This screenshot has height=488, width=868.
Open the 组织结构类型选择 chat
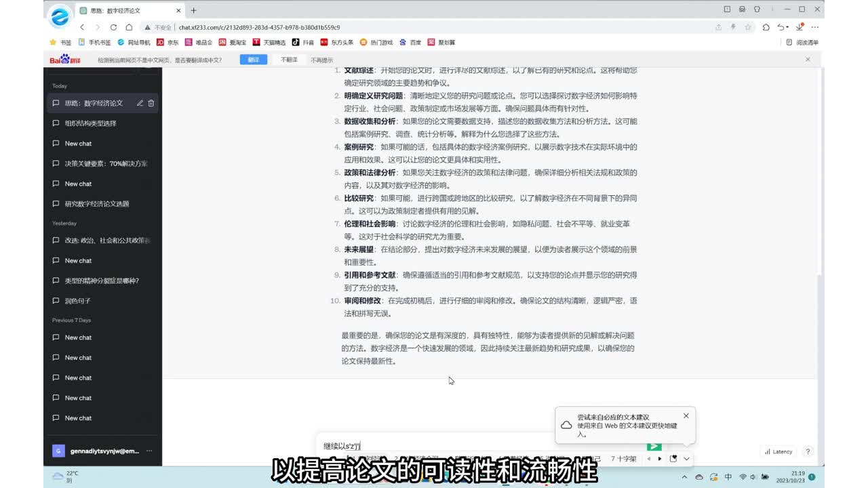90,123
